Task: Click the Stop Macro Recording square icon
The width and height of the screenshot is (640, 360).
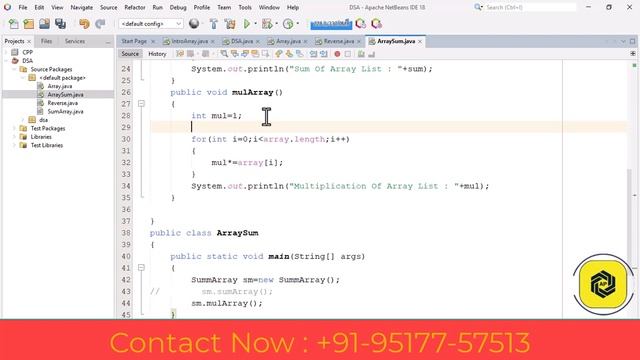Action: click(x=347, y=54)
